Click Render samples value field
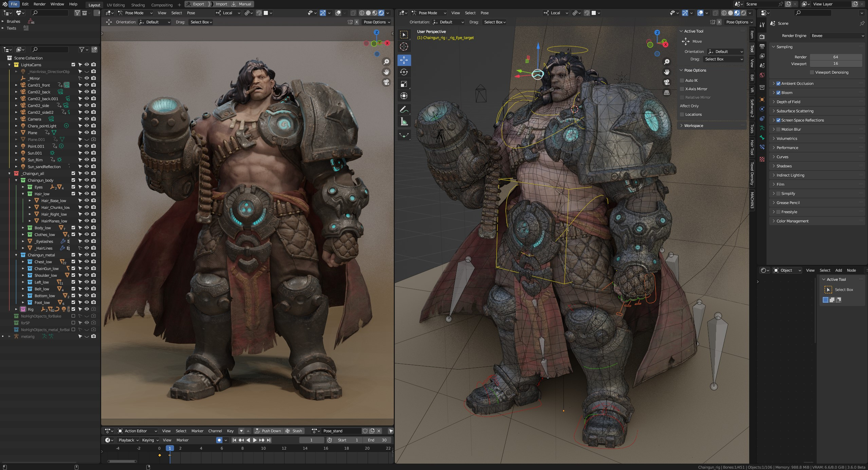This screenshot has width=868, height=470. click(x=836, y=57)
